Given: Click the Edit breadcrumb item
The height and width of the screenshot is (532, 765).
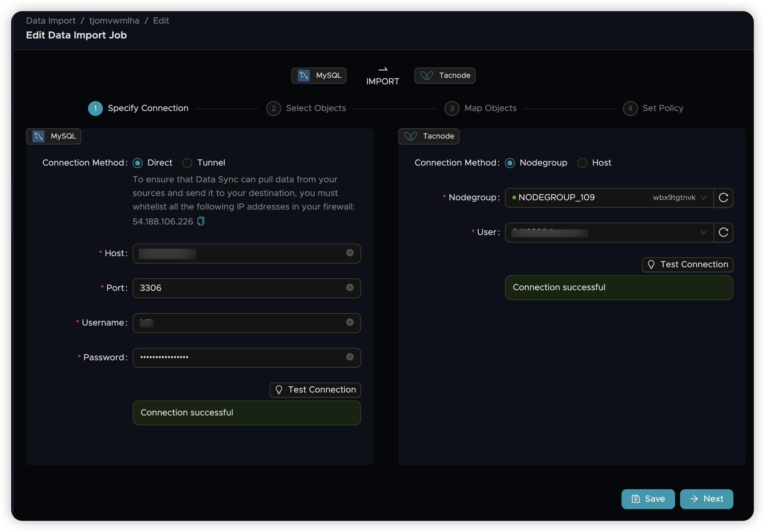Looking at the screenshot, I should [161, 21].
